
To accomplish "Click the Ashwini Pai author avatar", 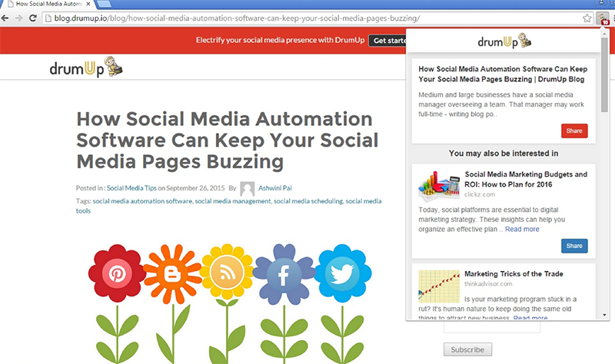I will click(x=247, y=188).
